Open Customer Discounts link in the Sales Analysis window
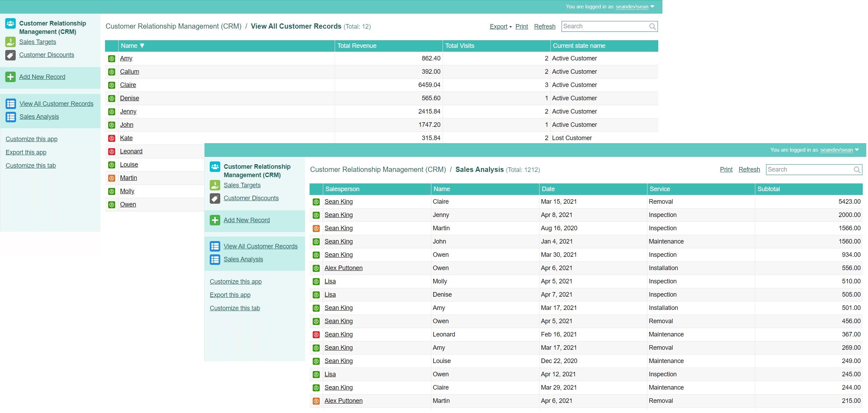 pos(251,198)
